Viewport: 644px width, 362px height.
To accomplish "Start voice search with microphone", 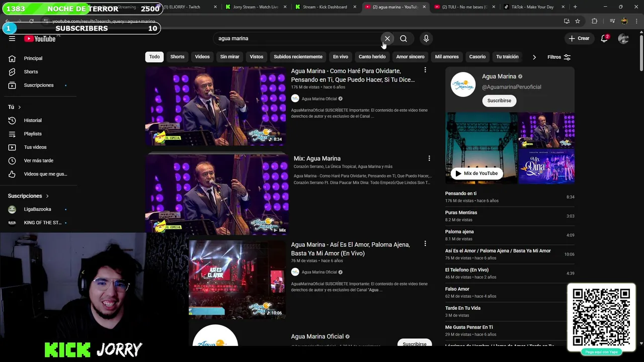I will (426, 39).
